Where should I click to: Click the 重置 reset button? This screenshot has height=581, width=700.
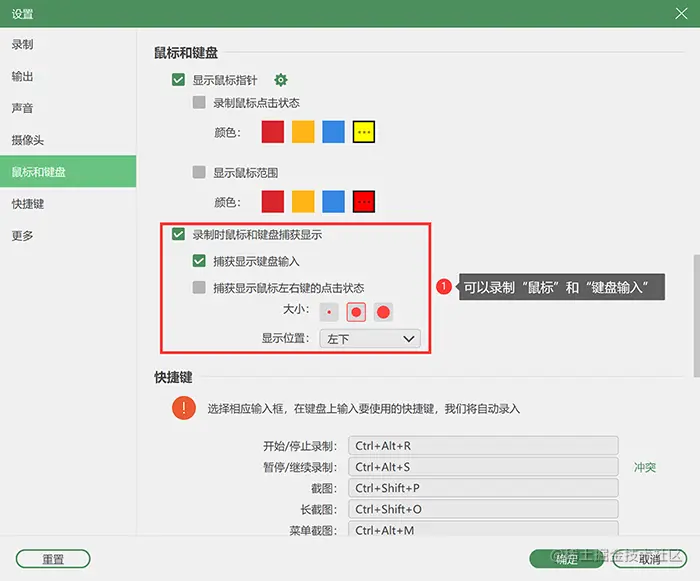(x=53, y=559)
